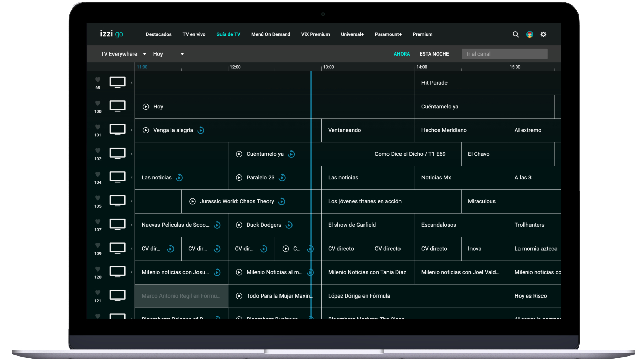This screenshot has width=644, height=362.
Task: Play Milenio Noticias al m... program
Action: pyautogui.click(x=239, y=272)
